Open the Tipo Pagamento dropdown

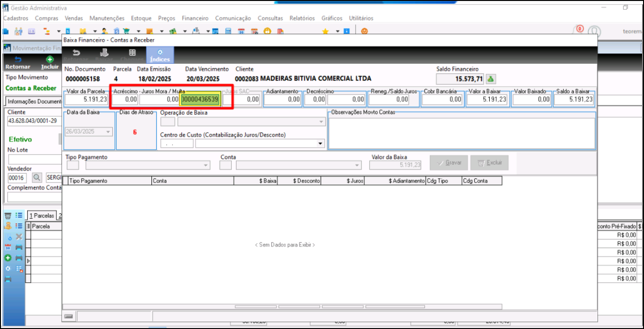(x=206, y=165)
